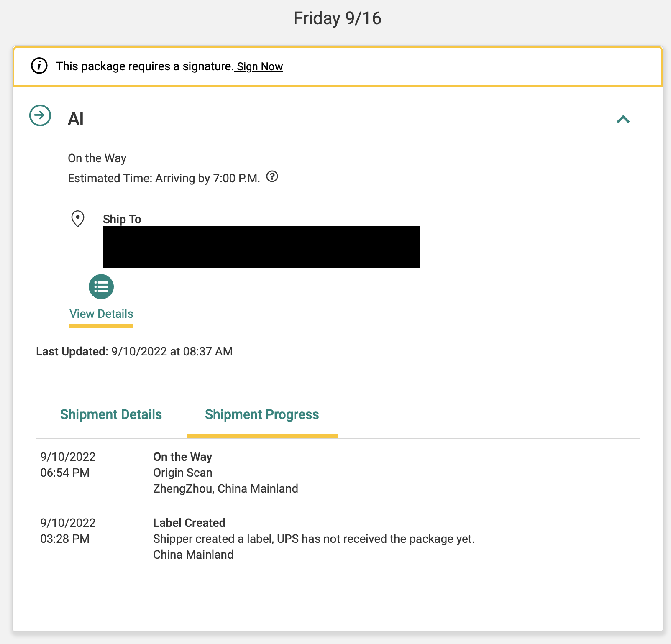The height and width of the screenshot is (644, 671).
Task: Click 'Shipper created a label' description
Action: coord(314,539)
